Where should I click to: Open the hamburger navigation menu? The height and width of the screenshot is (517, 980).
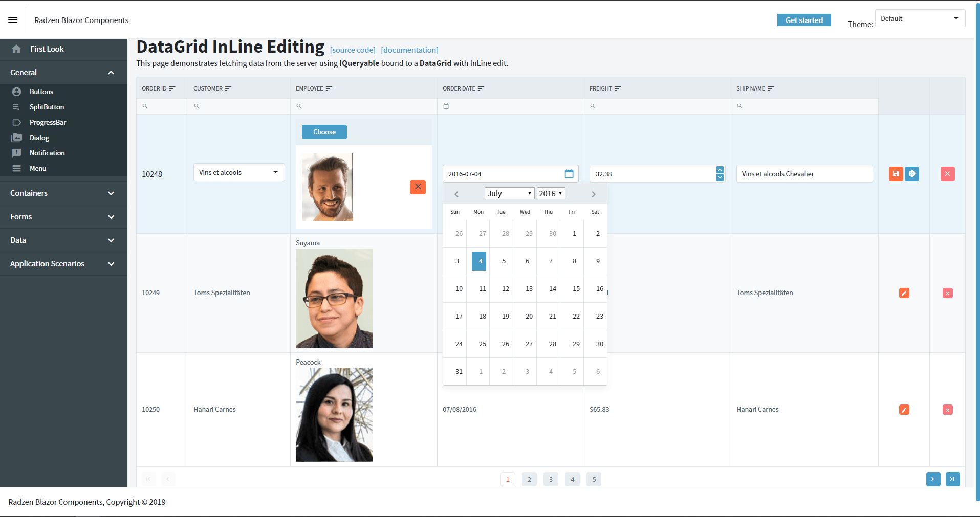[13, 20]
